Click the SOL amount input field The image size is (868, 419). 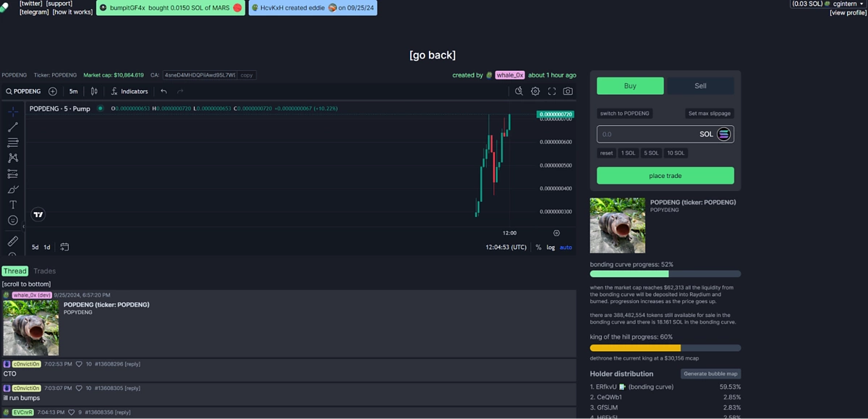tap(644, 135)
